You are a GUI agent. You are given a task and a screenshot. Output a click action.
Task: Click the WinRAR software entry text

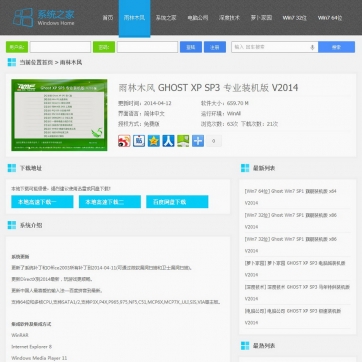20,335
